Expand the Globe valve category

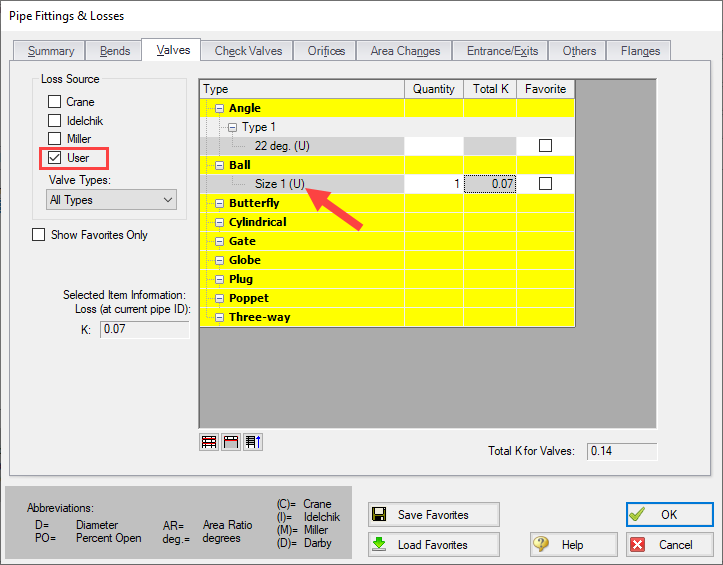click(x=219, y=260)
